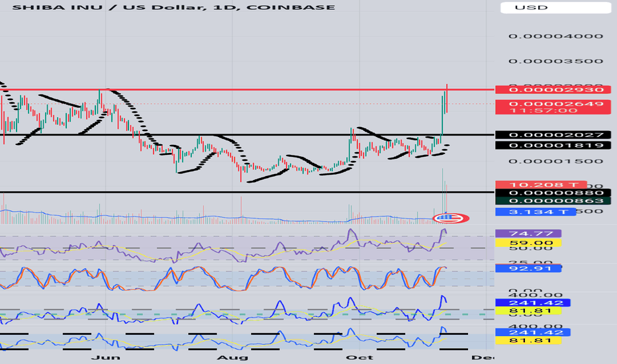Click the Oct date label on time axis
The width and height of the screenshot is (617, 364).
pyautogui.click(x=359, y=357)
